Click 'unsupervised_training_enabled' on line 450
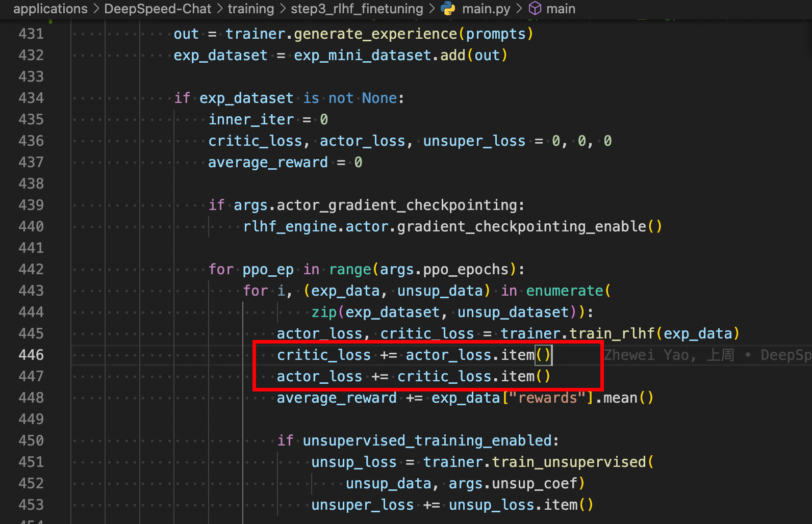Viewport: 812px width, 524px height. [427, 441]
